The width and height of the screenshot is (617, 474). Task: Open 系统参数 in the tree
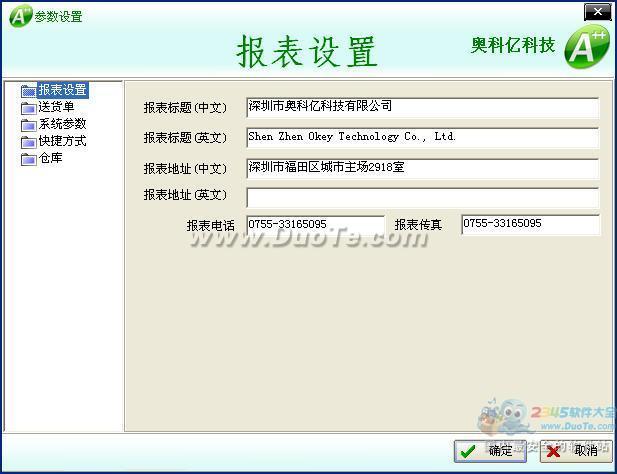[62, 124]
